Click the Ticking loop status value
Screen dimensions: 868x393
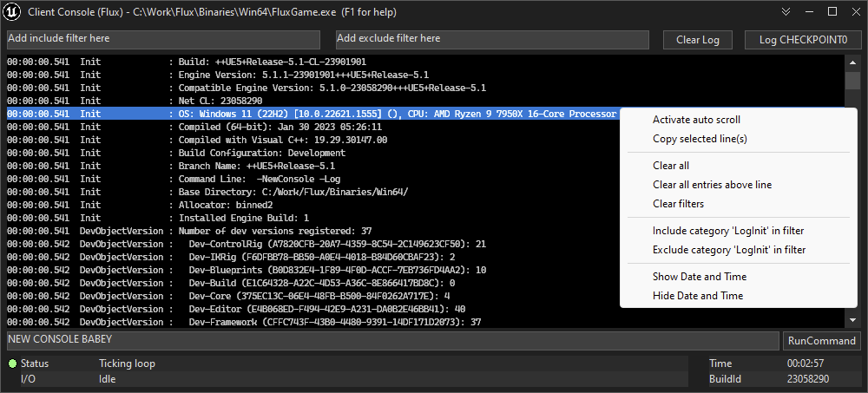click(127, 364)
